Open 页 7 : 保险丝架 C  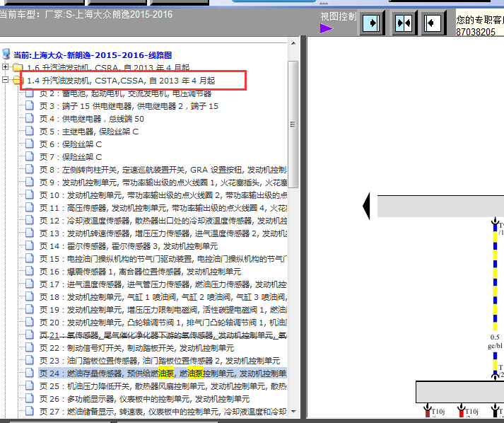click(x=71, y=157)
